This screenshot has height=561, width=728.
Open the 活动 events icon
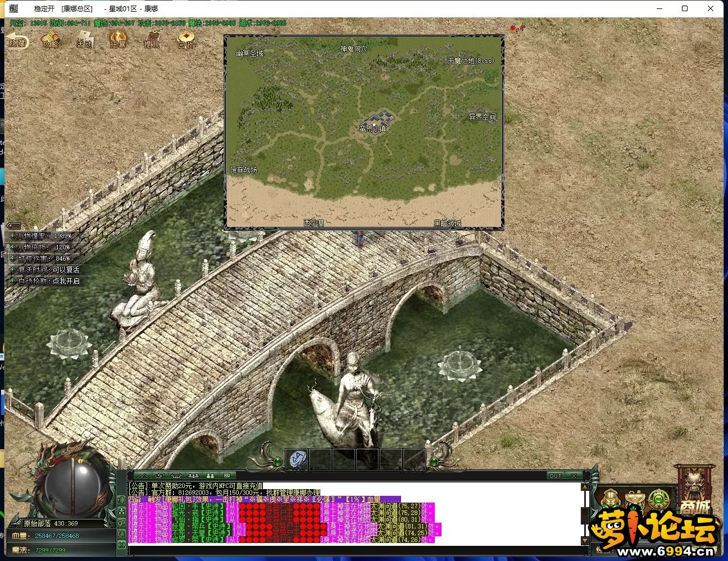84,39
